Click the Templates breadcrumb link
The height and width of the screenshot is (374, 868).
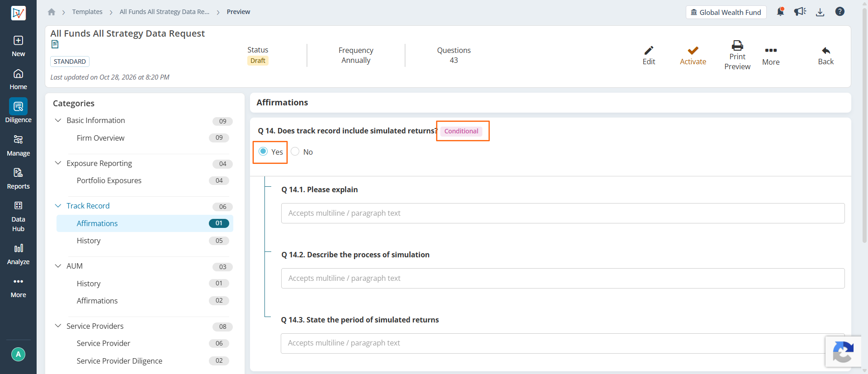click(x=87, y=12)
